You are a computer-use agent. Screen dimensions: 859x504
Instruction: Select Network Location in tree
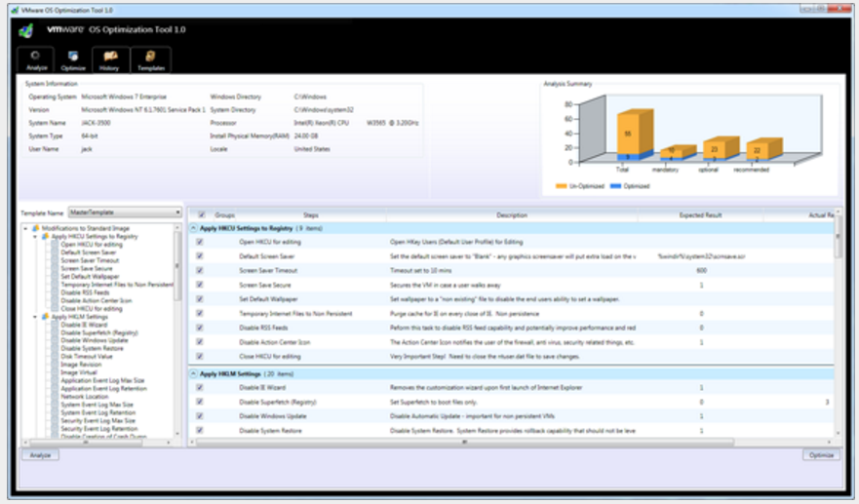(85, 397)
